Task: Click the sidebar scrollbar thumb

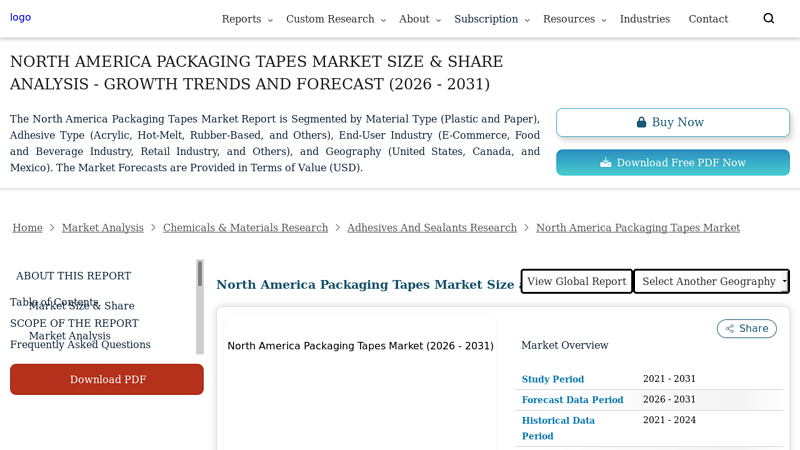Action: 200,274
